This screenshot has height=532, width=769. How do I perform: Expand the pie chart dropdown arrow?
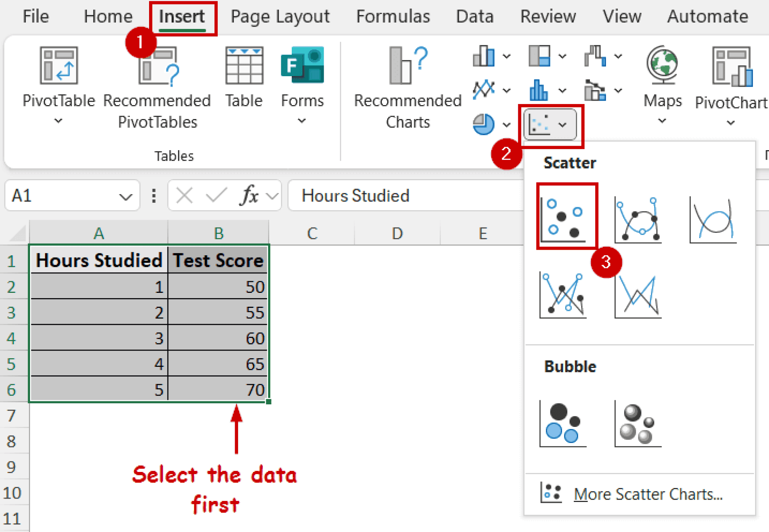pyautogui.click(x=507, y=125)
